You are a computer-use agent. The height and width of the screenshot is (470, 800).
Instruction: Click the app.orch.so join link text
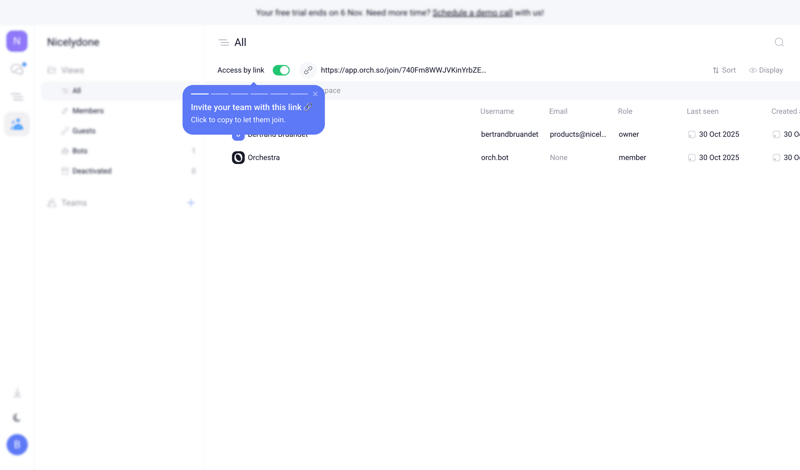403,70
